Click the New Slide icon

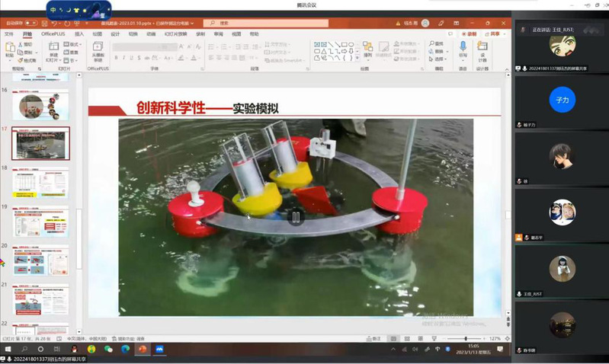pos(53,50)
